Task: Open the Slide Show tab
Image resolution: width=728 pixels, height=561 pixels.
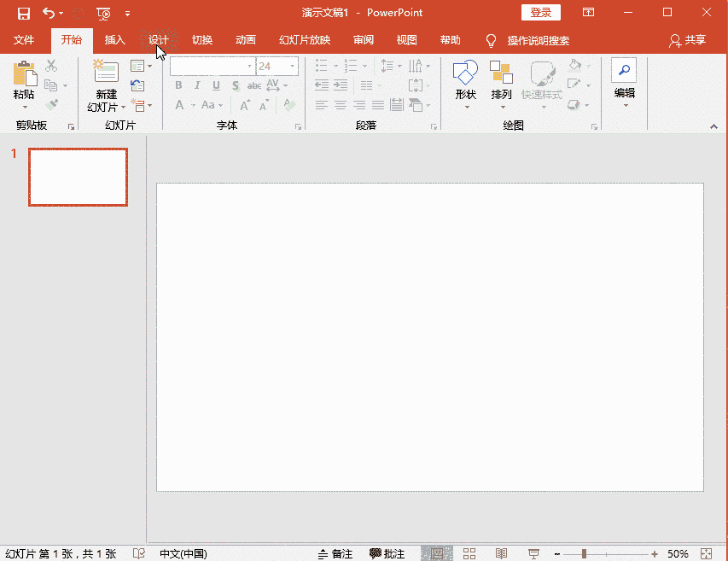Action: 305,40
